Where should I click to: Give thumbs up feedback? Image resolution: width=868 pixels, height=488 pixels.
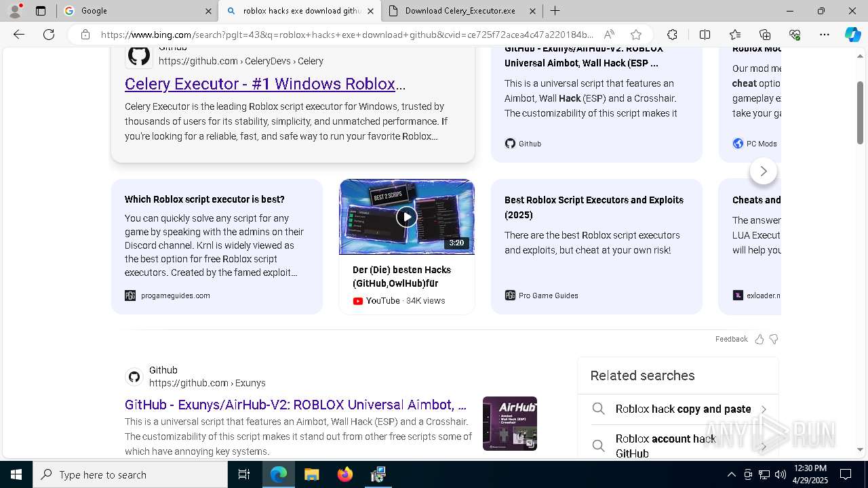[759, 339]
